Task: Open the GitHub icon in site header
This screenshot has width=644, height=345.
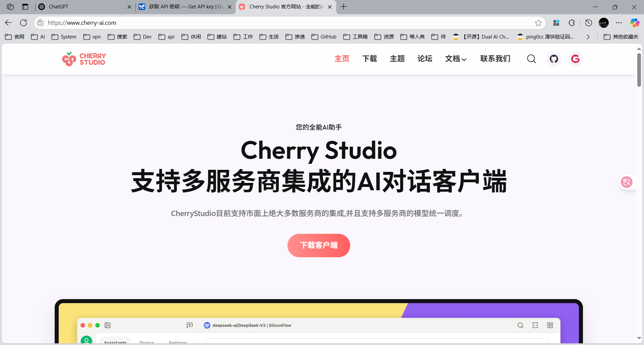Action: pyautogui.click(x=554, y=59)
